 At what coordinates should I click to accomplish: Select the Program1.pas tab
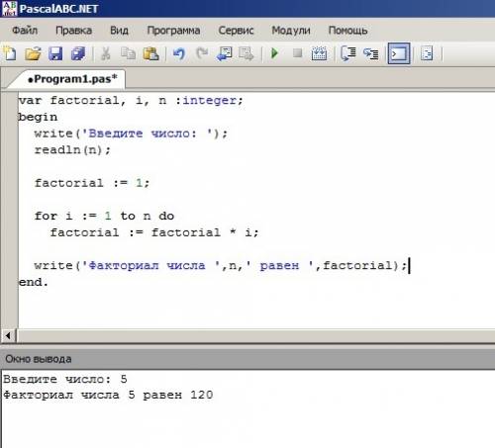(x=72, y=79)
